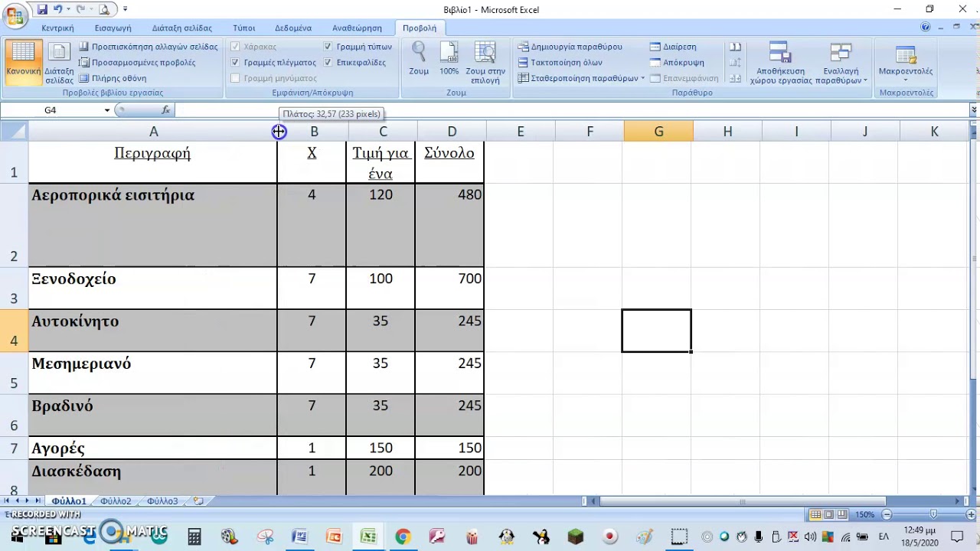The height and width of the screenshot is (551, 980).
Task: Open Προσαρμοσμένες προβολές custom views
Action: click(137, 63)
